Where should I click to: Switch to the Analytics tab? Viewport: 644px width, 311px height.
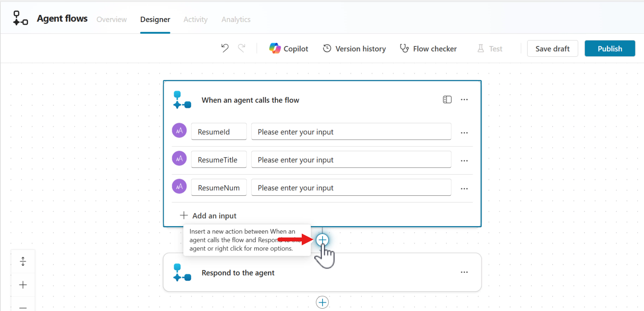[x=236, y=20]
